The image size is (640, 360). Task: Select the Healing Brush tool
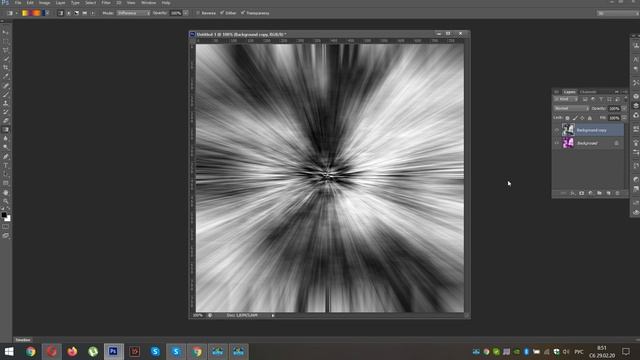coord(5,86)
